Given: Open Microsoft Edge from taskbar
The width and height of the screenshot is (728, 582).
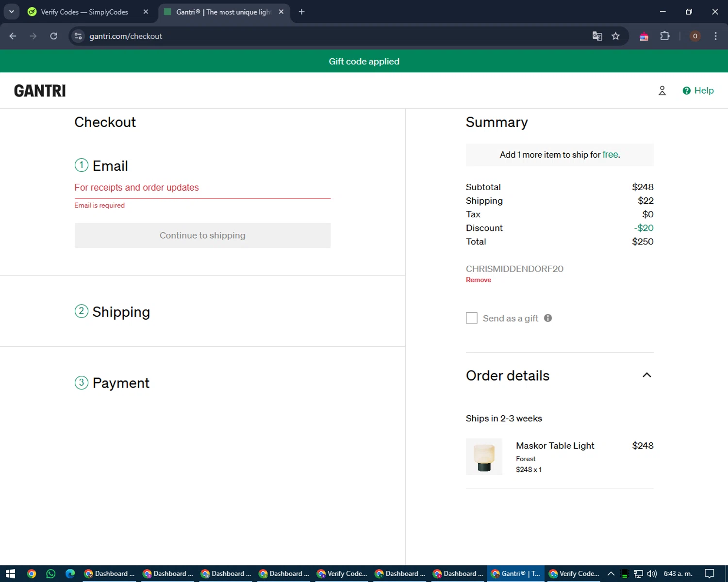Looking at the screenshot, I should pyautogui.click(x=70, y=574).
